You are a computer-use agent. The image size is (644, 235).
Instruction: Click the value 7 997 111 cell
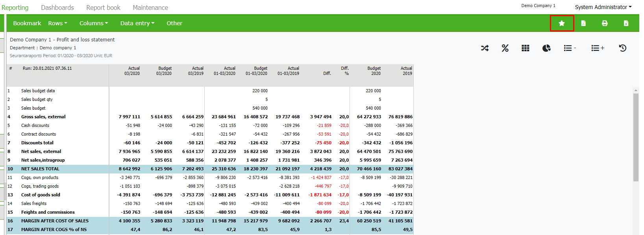tap(130, 117)
